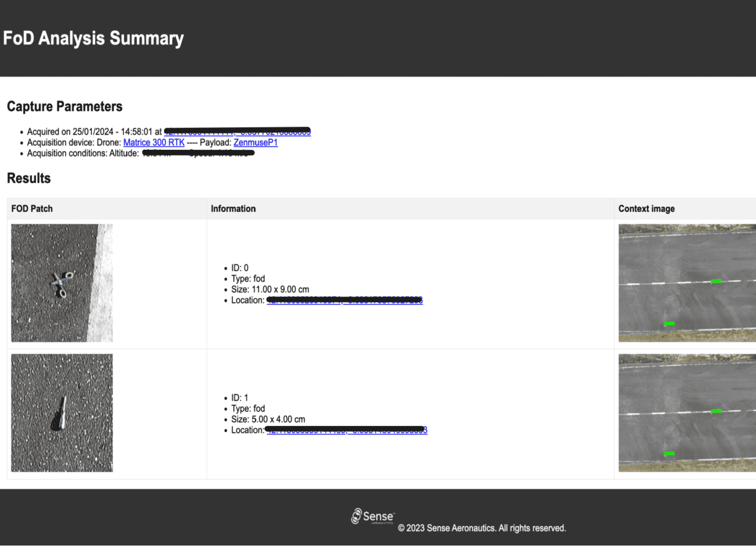The width and height of the screenshot is (756, 546).
Task: Click the lower green marker in second context image
Action: tap(669, 453)
